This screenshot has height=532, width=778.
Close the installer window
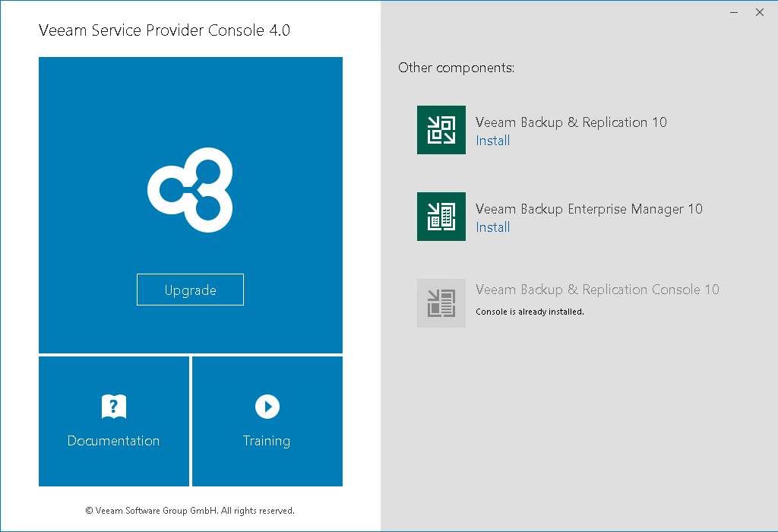(x=759, y=12)
